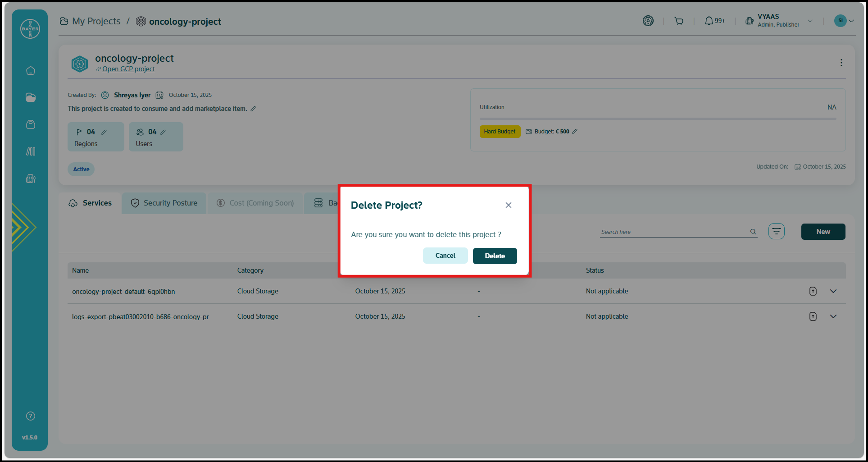868x462 pixels.
Task: Open the home icon in sidebar
Action: (31, 71)
